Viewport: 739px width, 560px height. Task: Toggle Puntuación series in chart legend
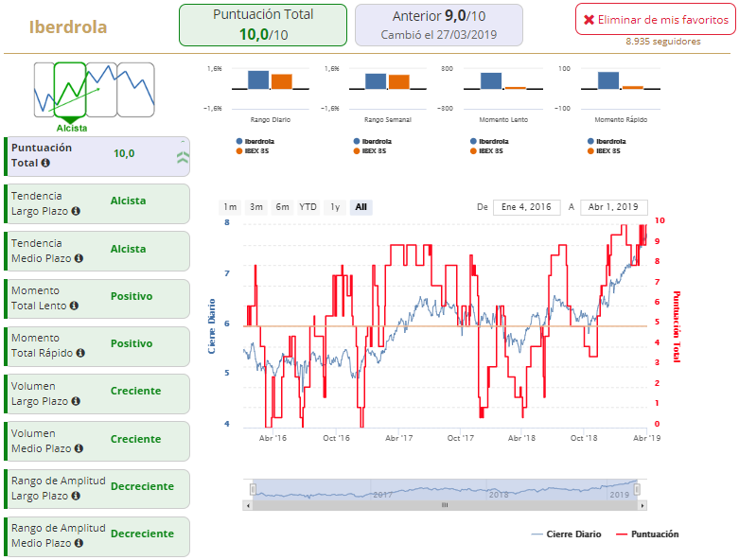point(647,534)
